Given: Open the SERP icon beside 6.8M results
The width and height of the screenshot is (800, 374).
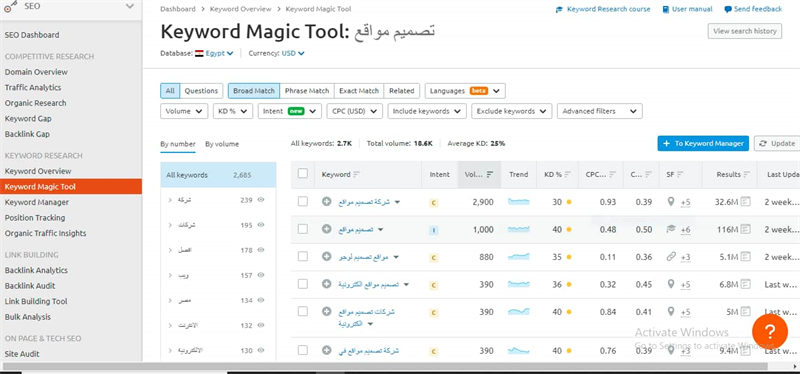Looking at the screenshot, I should coord(746,284).
